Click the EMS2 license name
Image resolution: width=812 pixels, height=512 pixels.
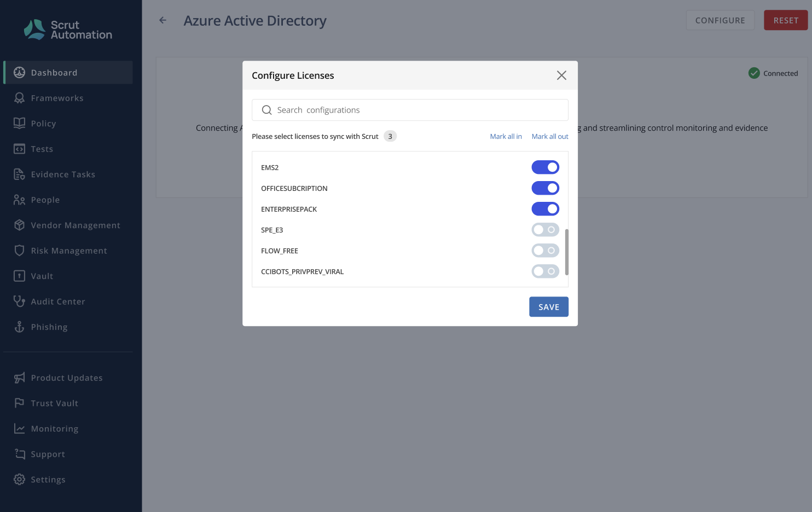270,167
